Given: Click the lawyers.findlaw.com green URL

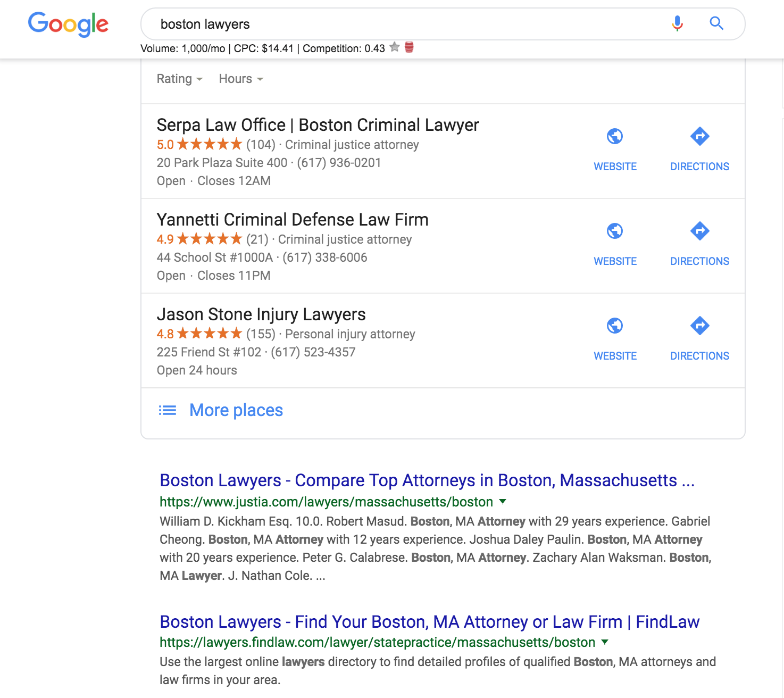Looking at the screenshot, I should tap(377, 642).
